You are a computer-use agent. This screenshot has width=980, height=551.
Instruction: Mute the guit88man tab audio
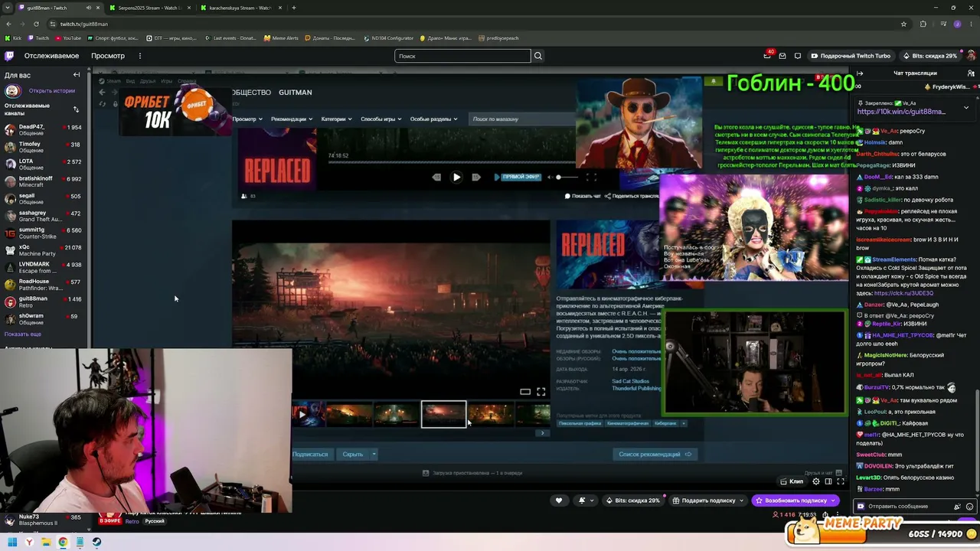[89, 8]
